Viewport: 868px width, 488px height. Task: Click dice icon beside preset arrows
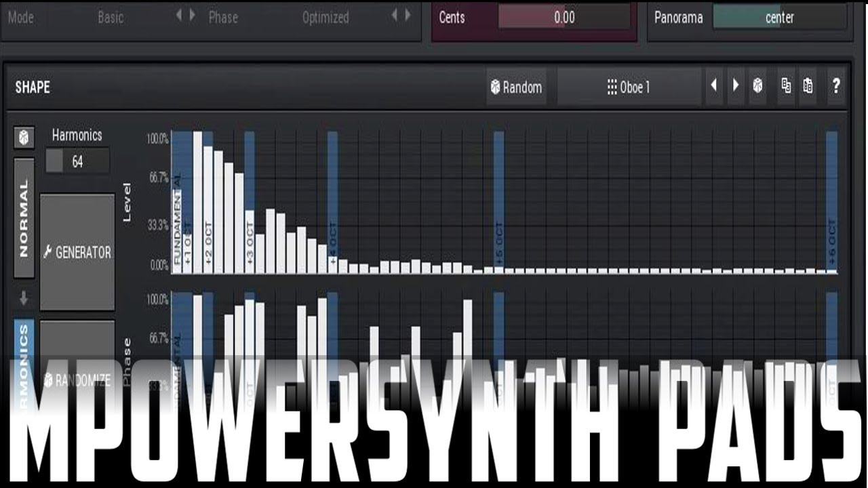(757, 86)
